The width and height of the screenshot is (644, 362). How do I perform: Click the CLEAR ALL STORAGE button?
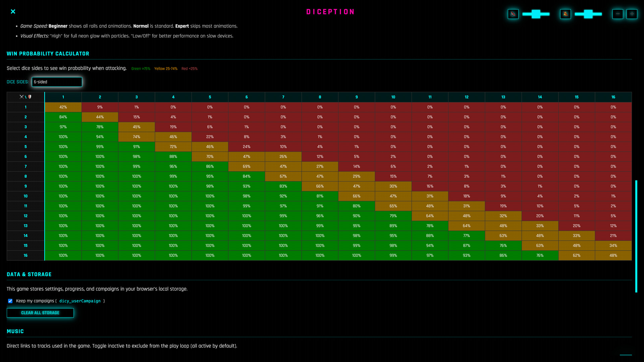click(40, 313)
